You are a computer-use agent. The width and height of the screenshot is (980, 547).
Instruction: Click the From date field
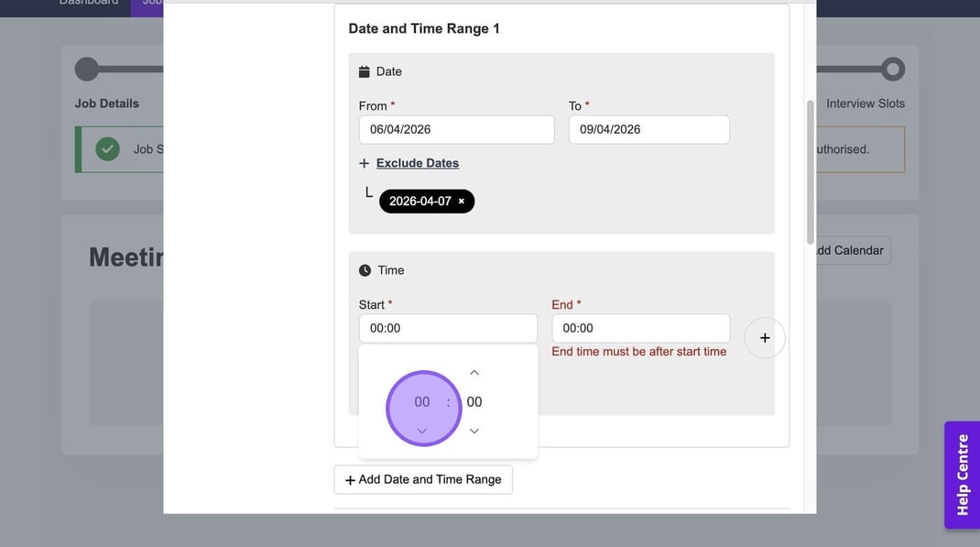pyautogui.click(x=456, y=129)
